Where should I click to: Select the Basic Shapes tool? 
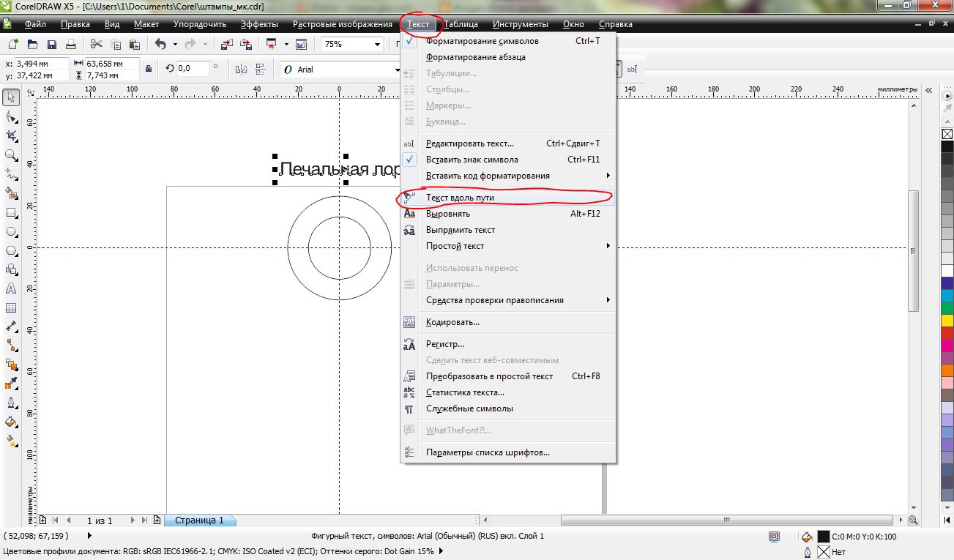[x=11, y=269]
